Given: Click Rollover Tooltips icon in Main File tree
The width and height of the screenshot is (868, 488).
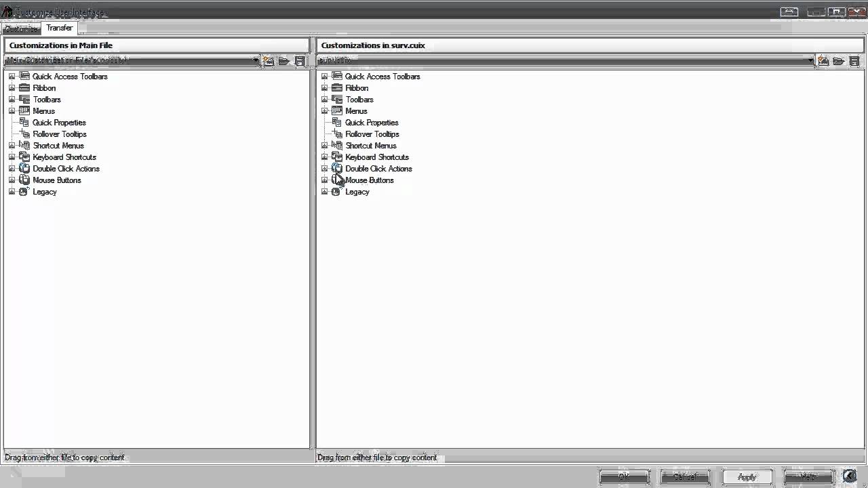Looking at the screenshot, I should [24, 134].
